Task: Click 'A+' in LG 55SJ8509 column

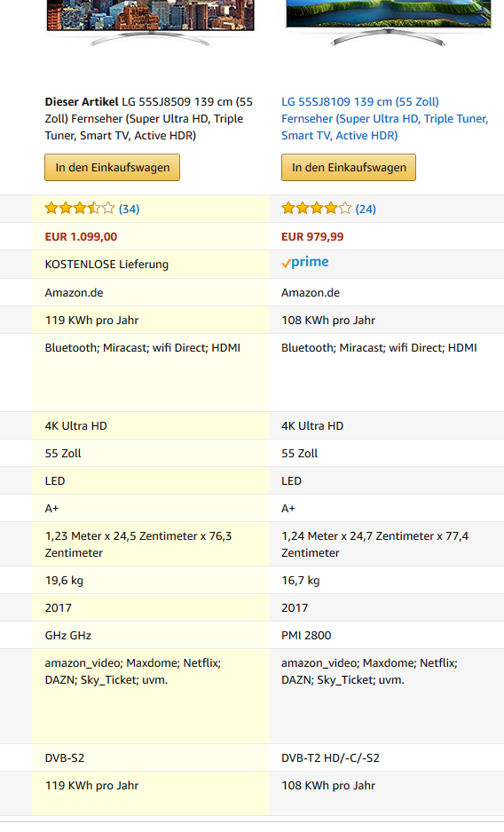Action: point(52,508)
